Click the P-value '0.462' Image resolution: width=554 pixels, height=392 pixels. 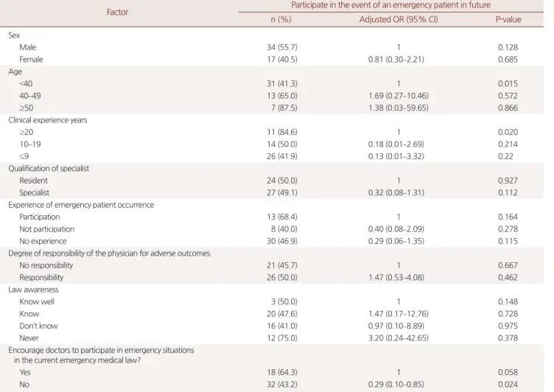[508, 278]
